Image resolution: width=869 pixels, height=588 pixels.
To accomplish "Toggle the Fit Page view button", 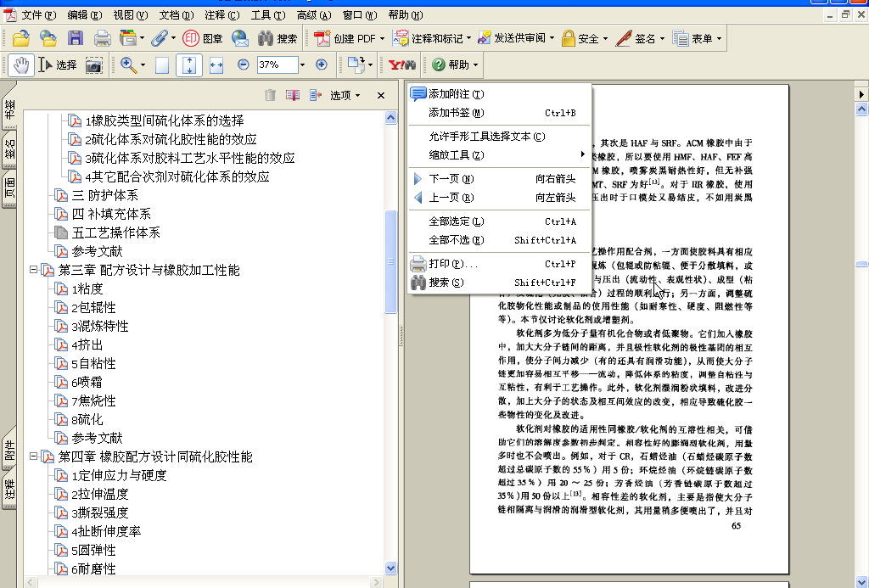I will point(189,65).
